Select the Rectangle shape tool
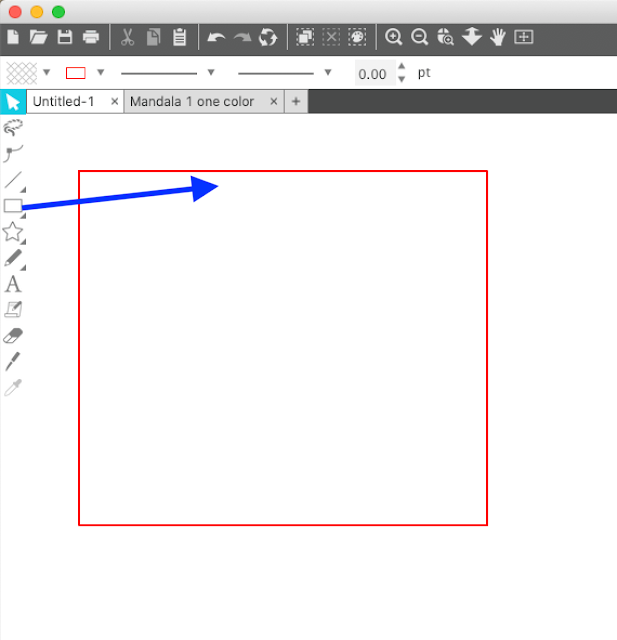The image size is (617, 640). pos(13,206)
